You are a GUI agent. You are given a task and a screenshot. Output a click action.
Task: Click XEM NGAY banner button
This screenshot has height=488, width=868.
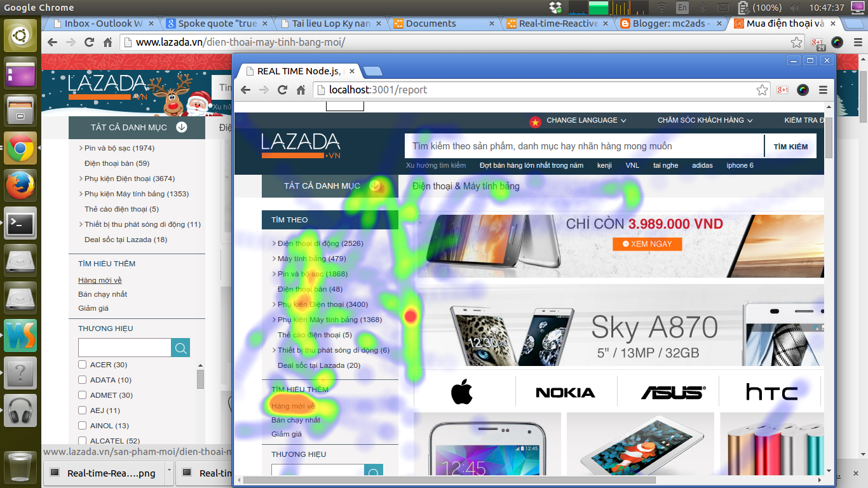647,244
